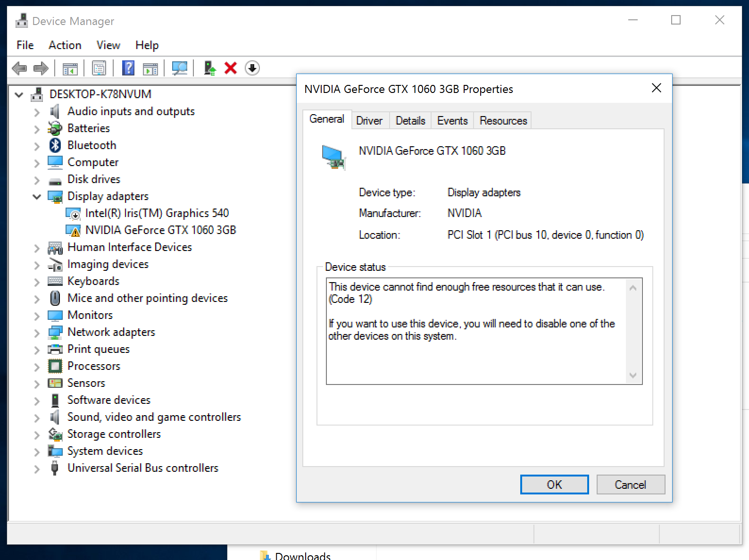The width and height of the screenshot is (749, 560).
Task: Click NVIDIA GPU warning icon in tree
Action: [x=73, y=230]
